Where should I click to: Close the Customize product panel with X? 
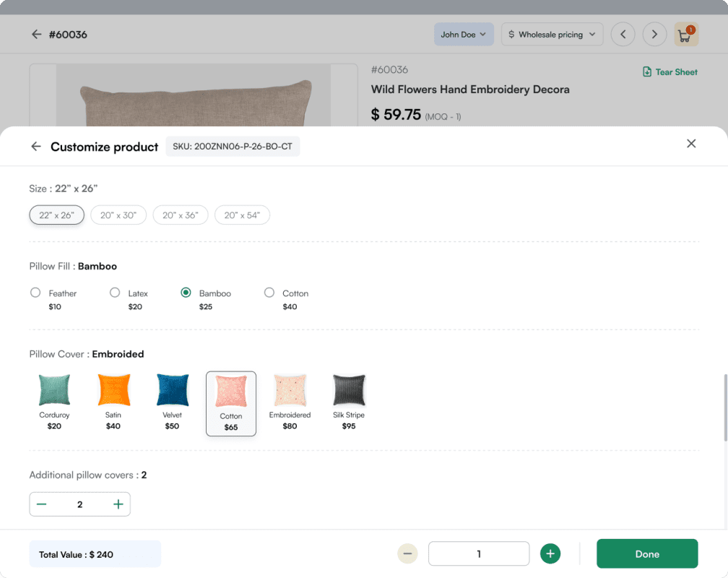point(691,143)
